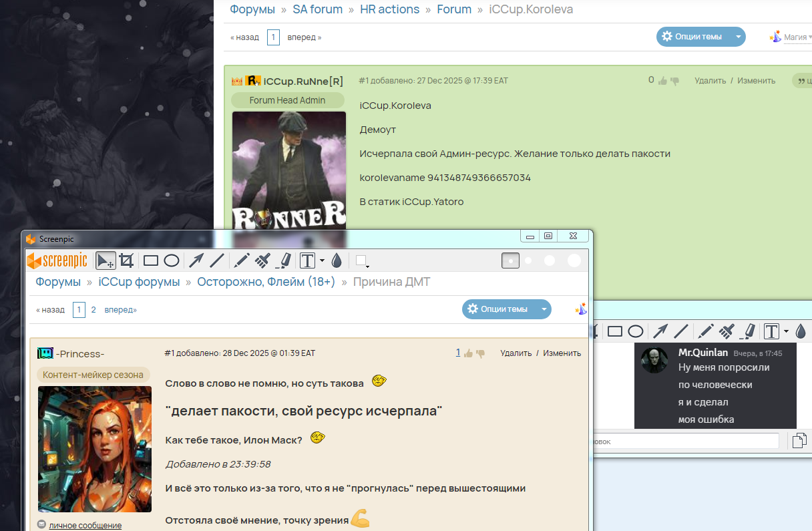Select the pencil tool in back Screenpic window
This screenshot has width=812, height=531.
[x=706, y=331]
